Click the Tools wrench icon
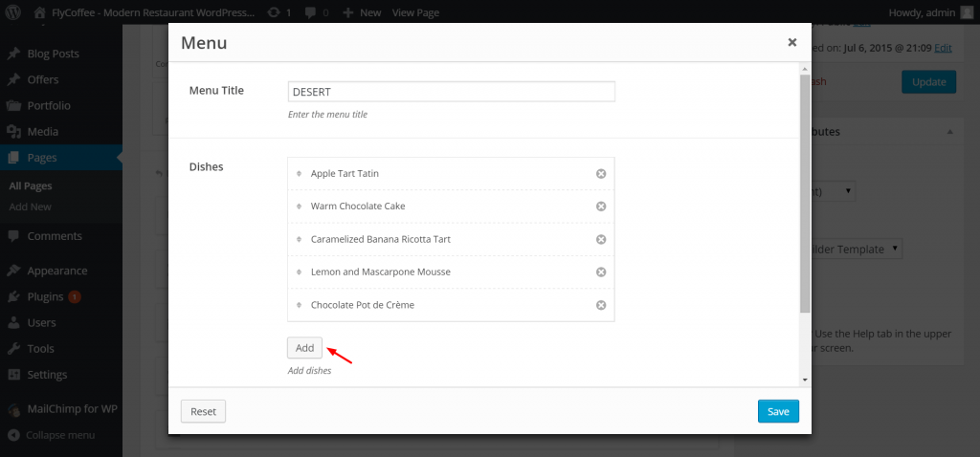 coord(13,349)
